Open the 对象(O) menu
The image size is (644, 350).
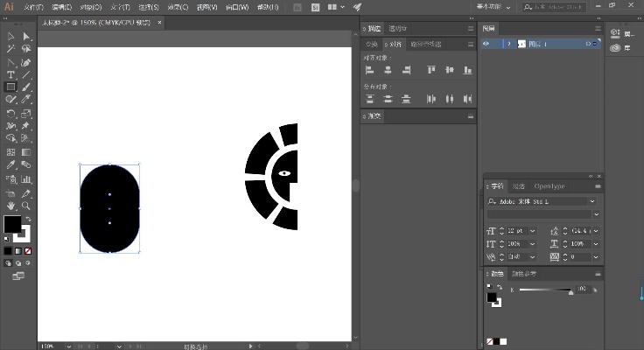click(x=91, y=7)
